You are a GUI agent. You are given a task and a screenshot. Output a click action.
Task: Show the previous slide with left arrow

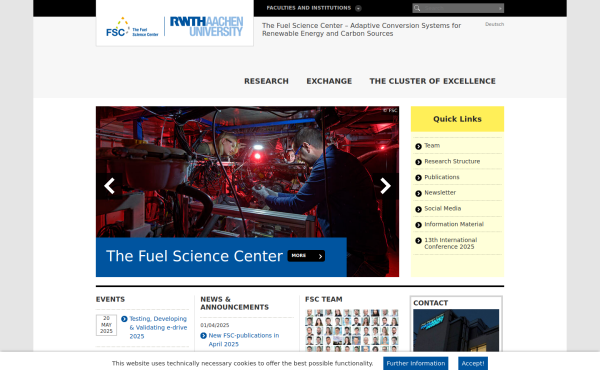pos(109,186)
